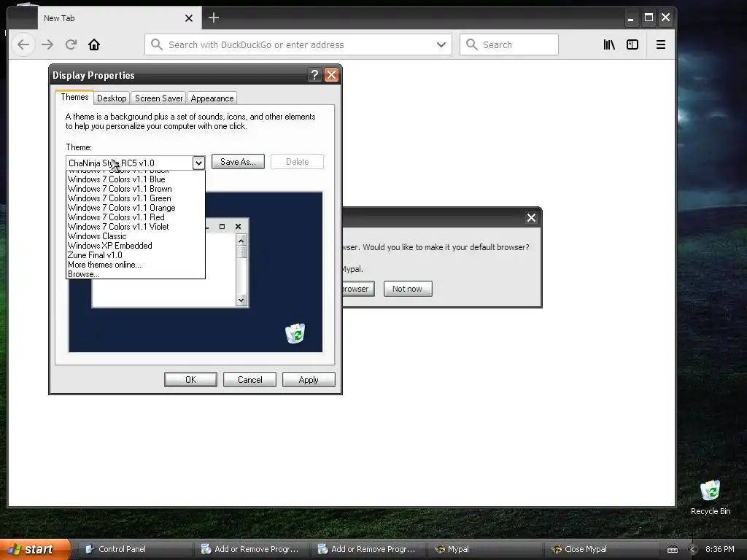The width and height of the screenshot is (747, 560).
Task: Click the preview window scrollbar down arrow
Action: [241, 300]
